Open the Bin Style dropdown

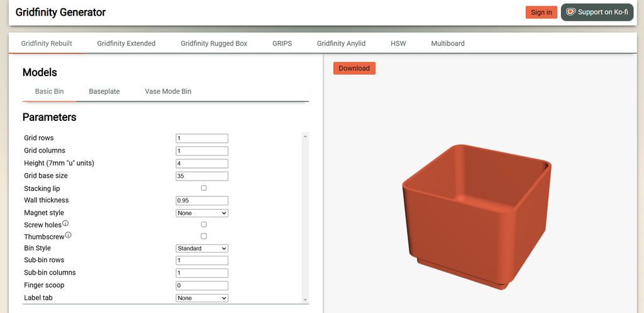coord(202,248)
